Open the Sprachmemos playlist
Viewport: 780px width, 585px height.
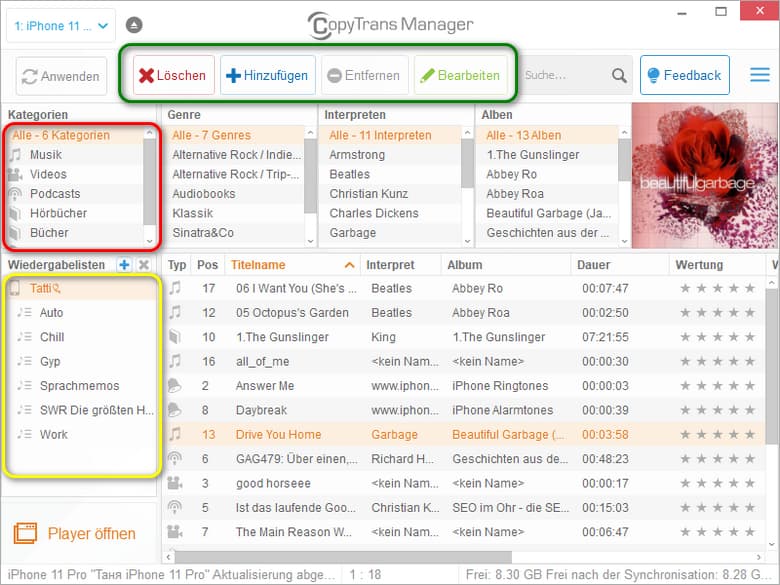pyautogui.click(x=81, y=386)
